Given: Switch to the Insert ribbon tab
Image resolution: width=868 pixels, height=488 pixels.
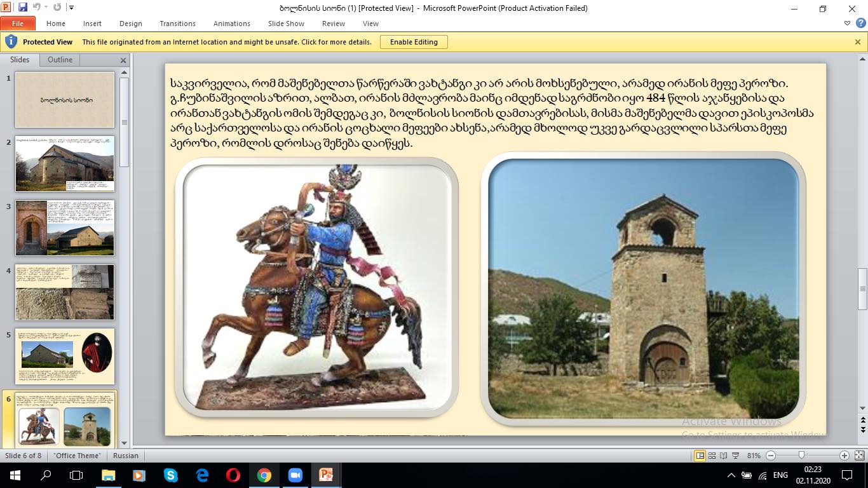Looking at the screenshot, I should (92, 24).
